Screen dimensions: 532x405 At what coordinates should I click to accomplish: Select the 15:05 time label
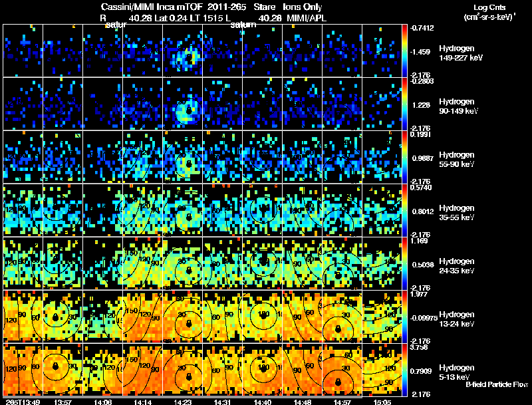(382, 402)
